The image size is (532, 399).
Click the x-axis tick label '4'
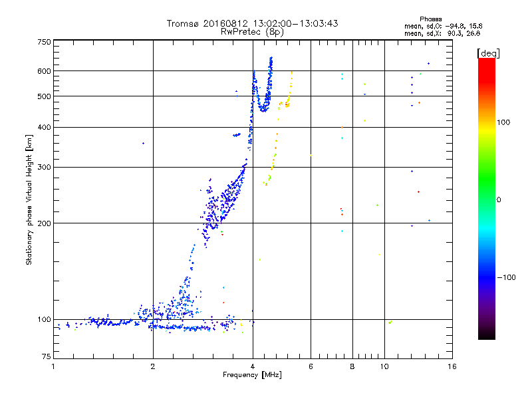click(253, 366)
